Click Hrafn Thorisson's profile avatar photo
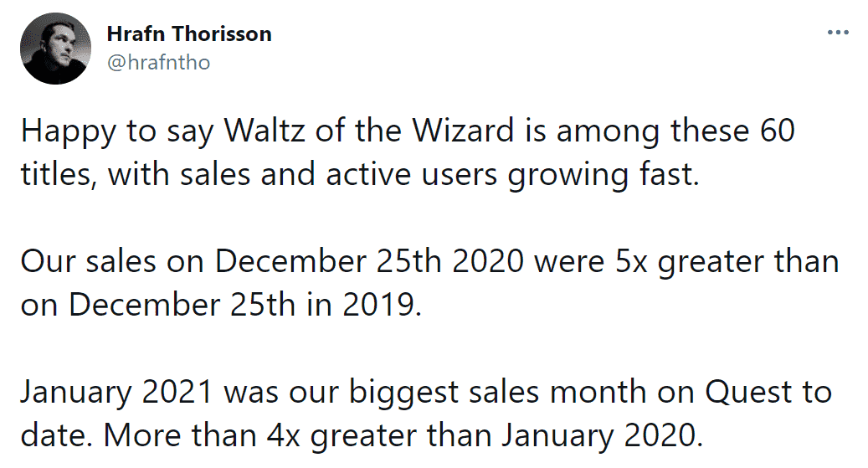 click(55, 49)
